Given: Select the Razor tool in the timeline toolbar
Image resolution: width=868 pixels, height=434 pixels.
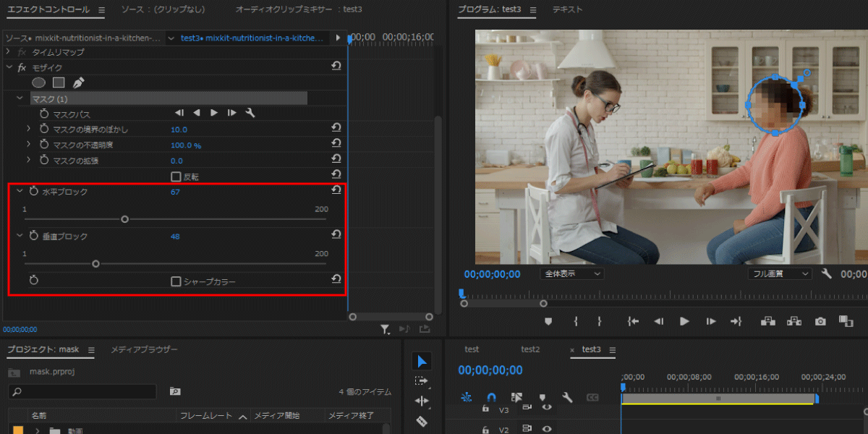Looking at the screenshot, I should (422, 420).
